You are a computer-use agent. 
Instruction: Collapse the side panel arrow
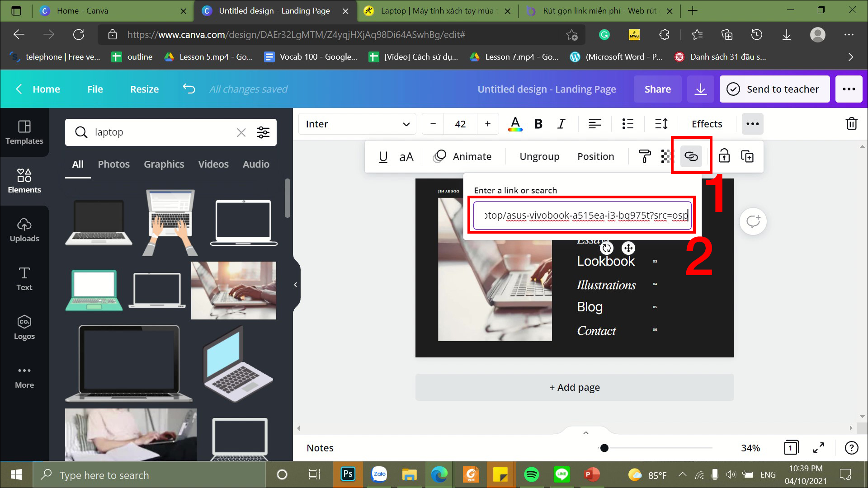point(295,285)
